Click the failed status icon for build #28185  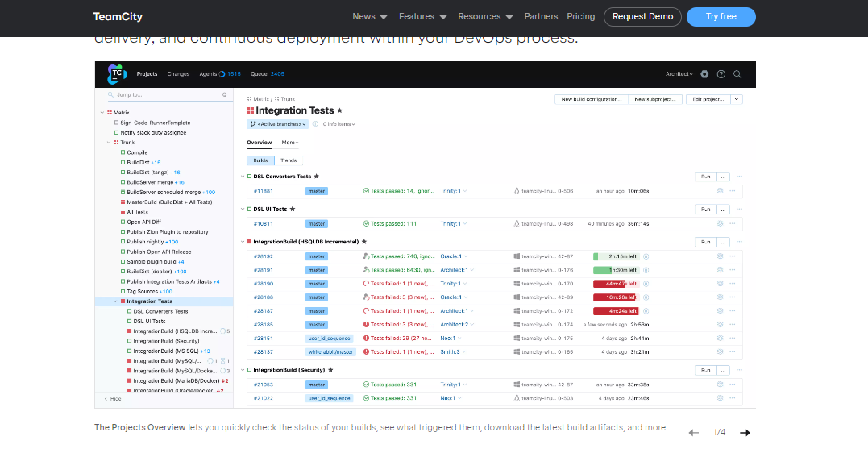[x=366, y=325]
